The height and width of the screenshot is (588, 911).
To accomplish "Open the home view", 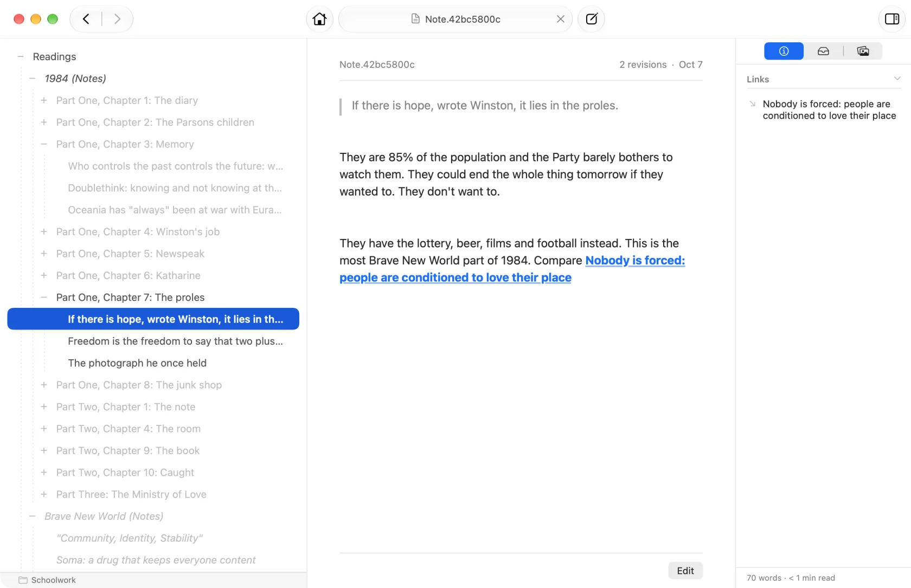I will coord(319,19).
